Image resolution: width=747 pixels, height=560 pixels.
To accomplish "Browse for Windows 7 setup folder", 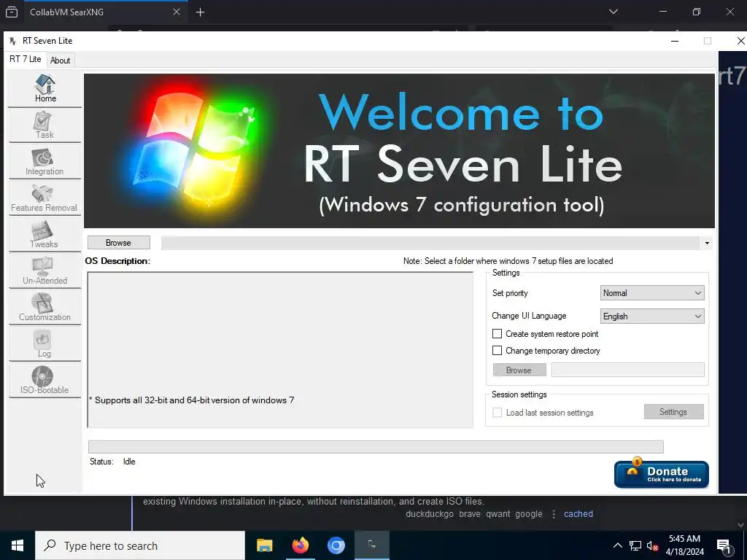I will pos(119,243).
